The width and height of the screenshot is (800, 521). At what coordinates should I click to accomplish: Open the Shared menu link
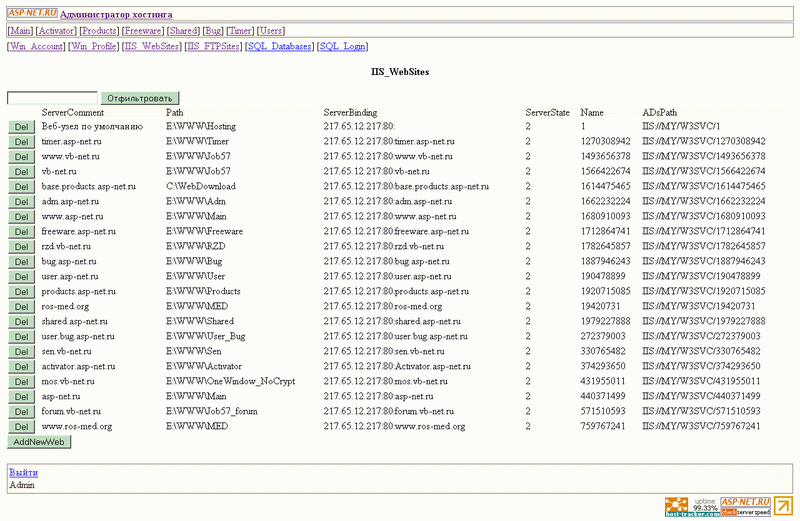point(183,31)
